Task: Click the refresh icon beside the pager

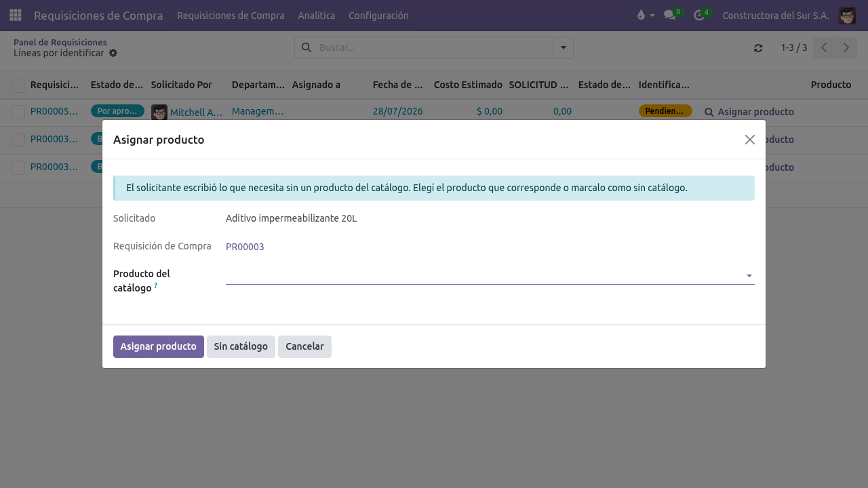Action: [758, 48]
